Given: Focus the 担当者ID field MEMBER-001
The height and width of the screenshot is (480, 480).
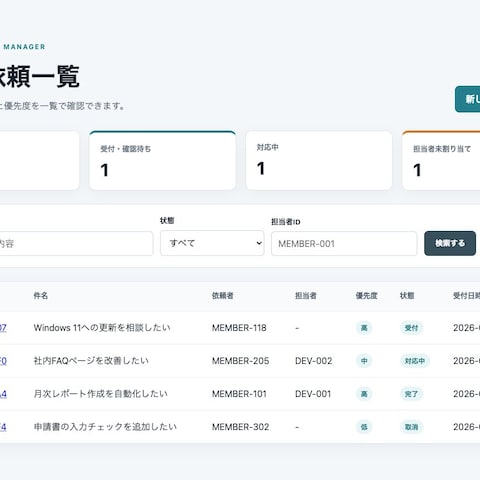Looking at the screenshot, I should pyautogui.click(x=344, y=244).
